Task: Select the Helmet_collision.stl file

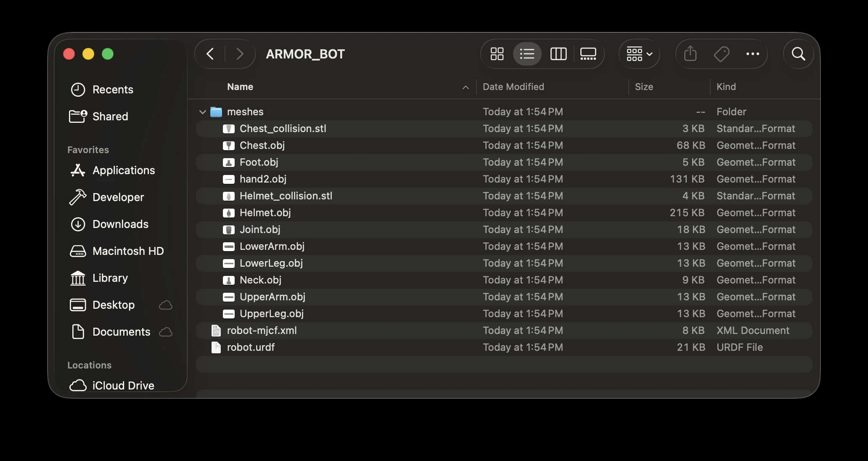Action: click(x=504, y=196)
